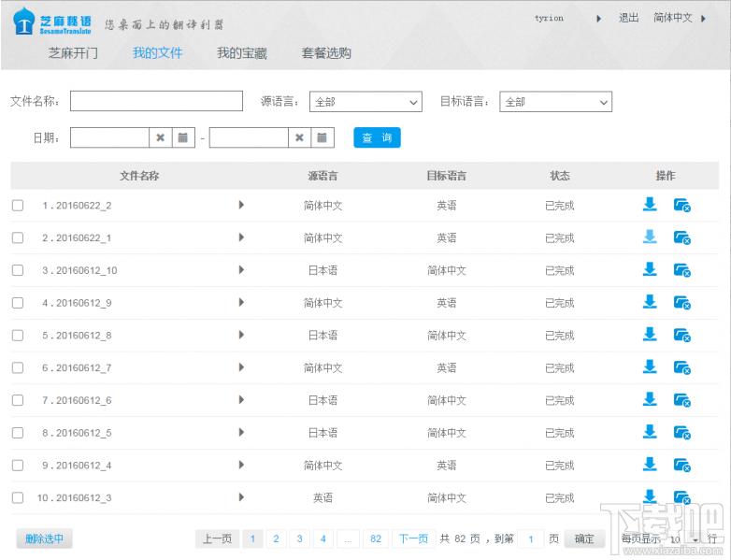This screenshot has width=731, height=560.
Task: Go to 上一页 previous page
Action: click(217, 539)
